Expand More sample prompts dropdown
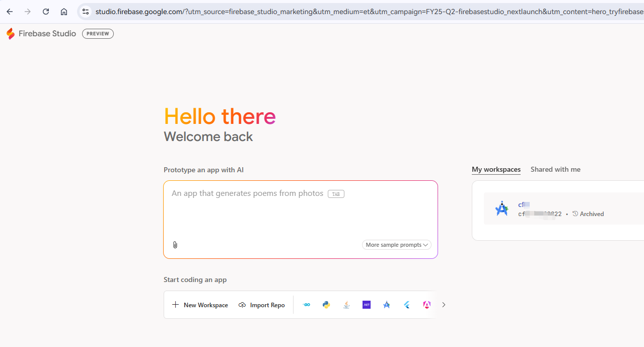This screenshot has width=644, height=347. tap(397, 245)
